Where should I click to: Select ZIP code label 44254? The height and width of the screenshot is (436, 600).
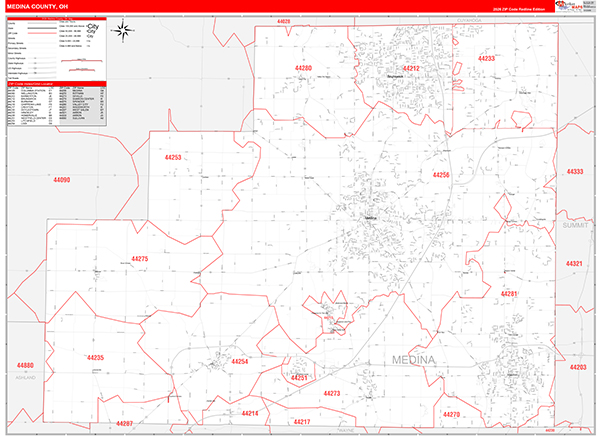240,361
